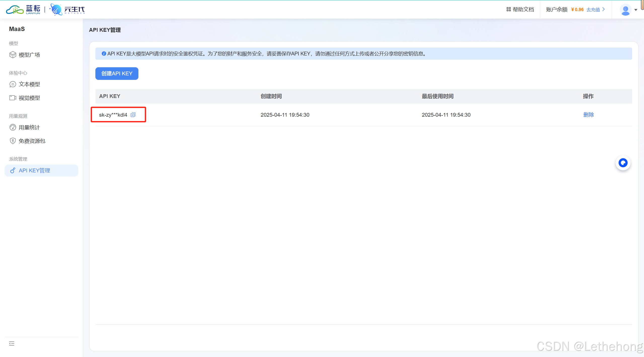This screenshot has height=357, width=644.
Task: Open 文本模型 in sidebar
Action: click(x=29, y=84)
